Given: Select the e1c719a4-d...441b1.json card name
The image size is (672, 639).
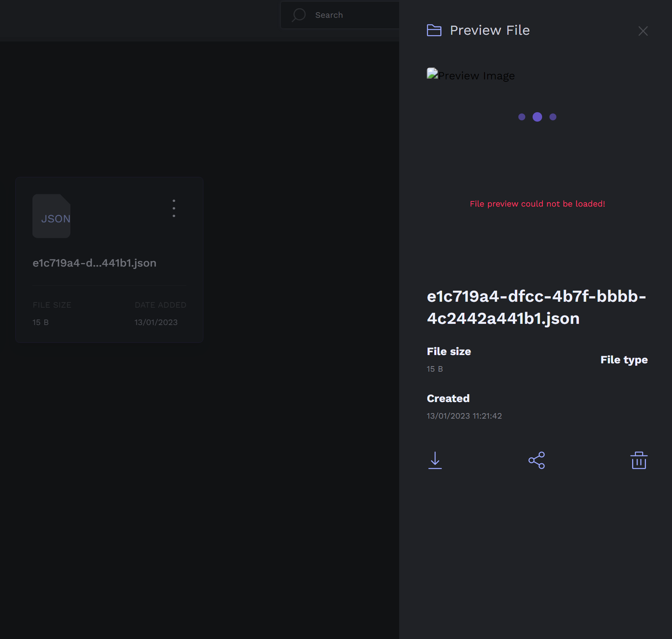Looking at the screenshot, I should [94, 263].
